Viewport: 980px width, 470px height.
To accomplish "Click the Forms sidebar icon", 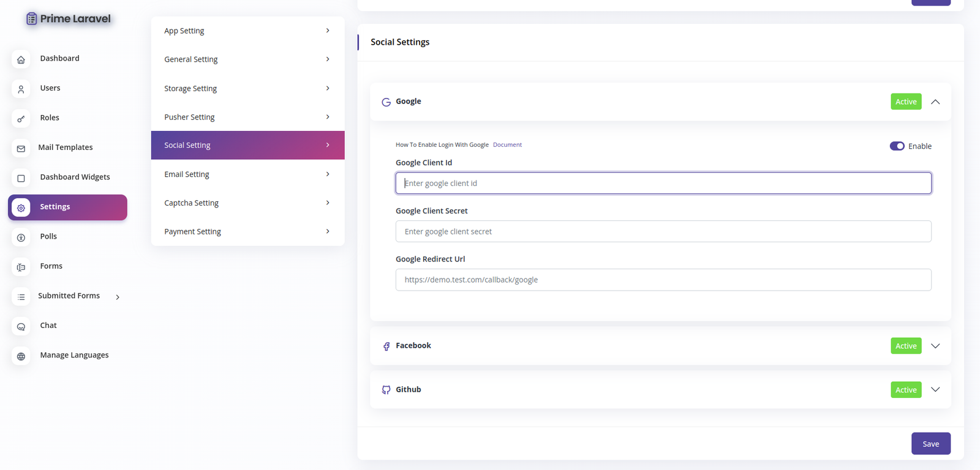I will tap(21, 267).
